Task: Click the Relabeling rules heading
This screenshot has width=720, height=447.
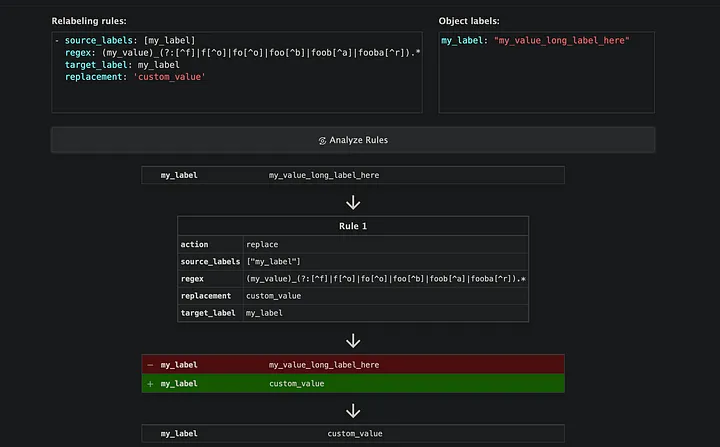Action: 89,21
